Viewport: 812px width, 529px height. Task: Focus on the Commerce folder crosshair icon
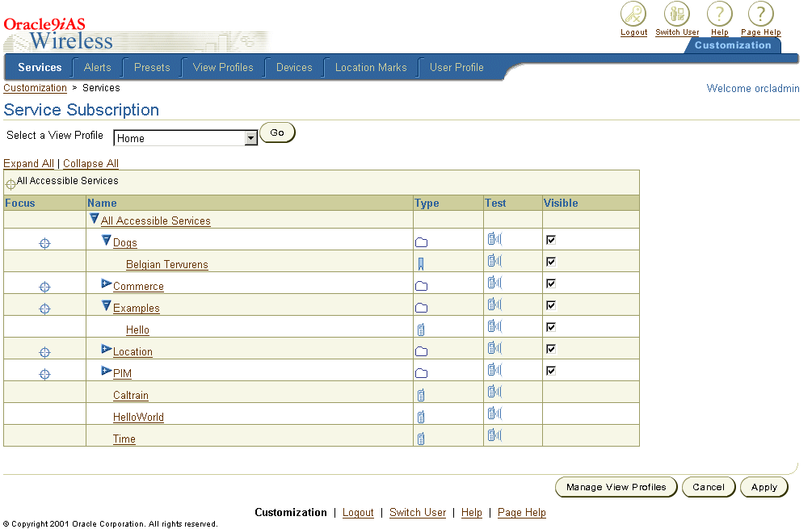click(x=45, y=287)
